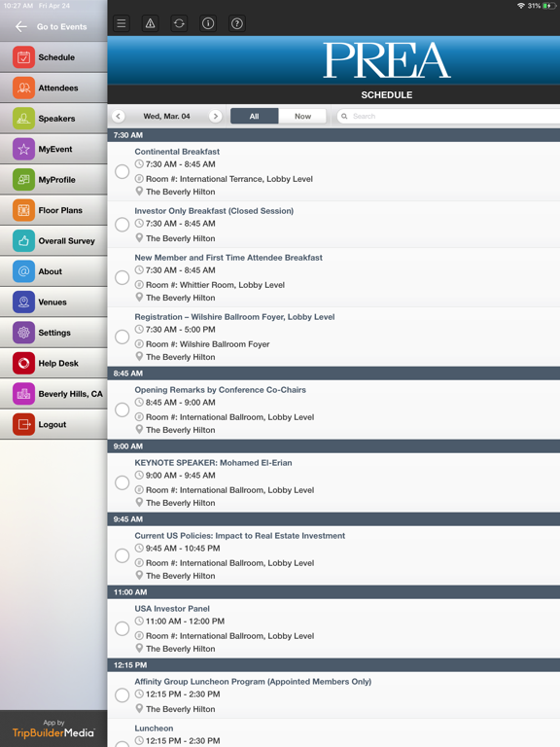Click the Beverly Hills, CA city icon
This screenshot has width=560, height=747.
[x=23, y=394]
